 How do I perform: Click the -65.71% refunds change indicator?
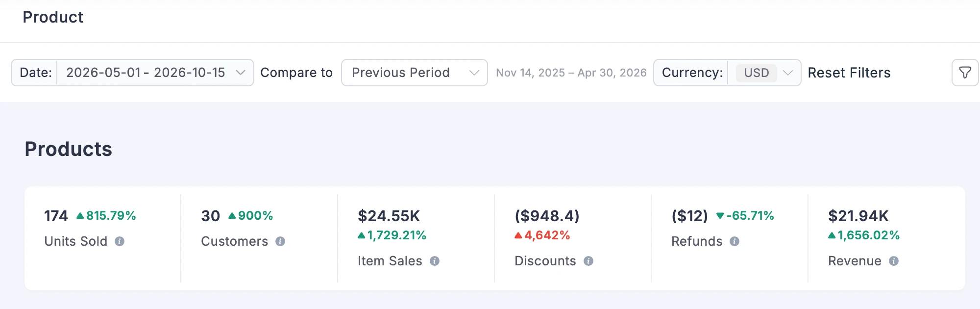coord(745,216)
